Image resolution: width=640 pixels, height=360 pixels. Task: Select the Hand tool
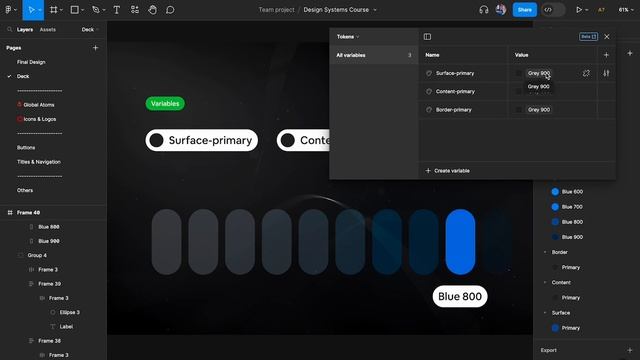tap(152, 10)
